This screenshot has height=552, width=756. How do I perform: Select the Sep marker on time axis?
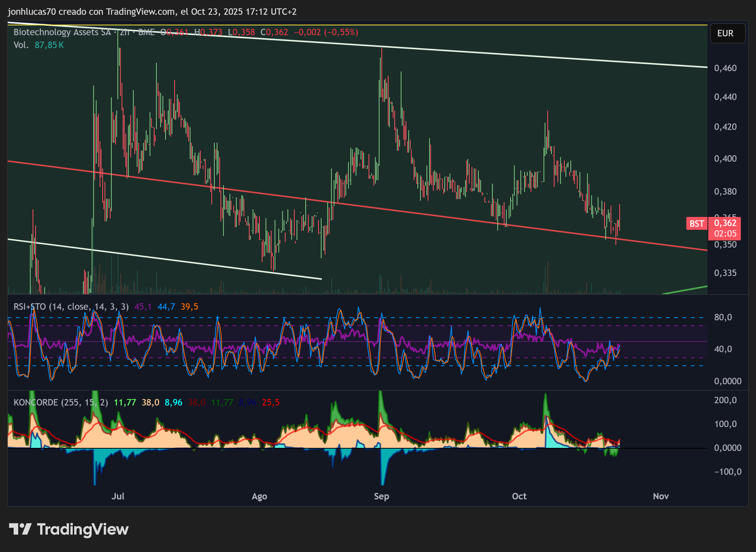(381, 496)
